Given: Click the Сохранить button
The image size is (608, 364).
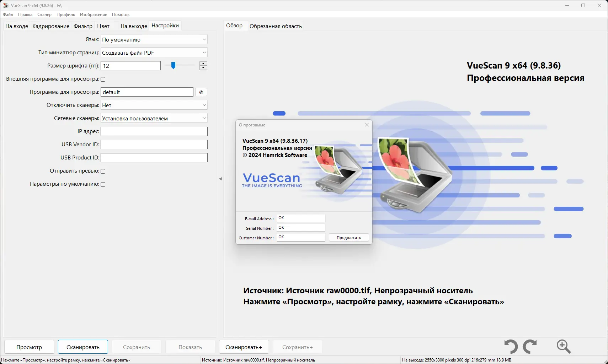Looking at the screenshot, I should pyautogui.click(x=137, y=347).
